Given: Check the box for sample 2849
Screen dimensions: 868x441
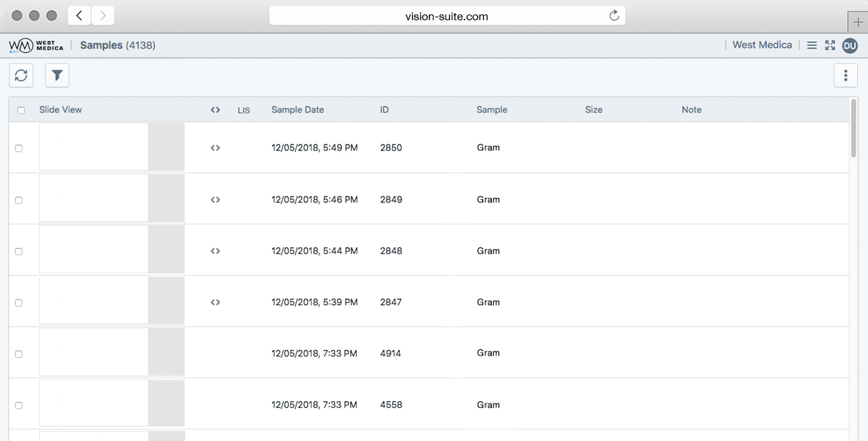Looking at the screenshot, I should coord(19,200).
